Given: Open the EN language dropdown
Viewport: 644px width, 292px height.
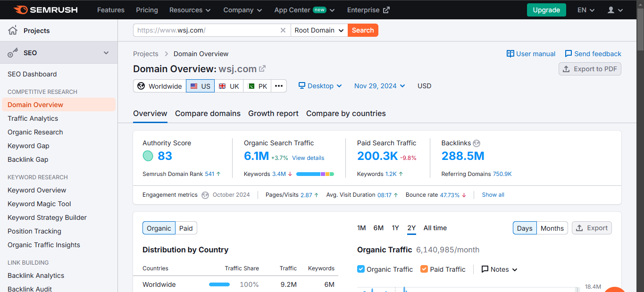Looking at the screenshot, I should (x=586, y=10).
